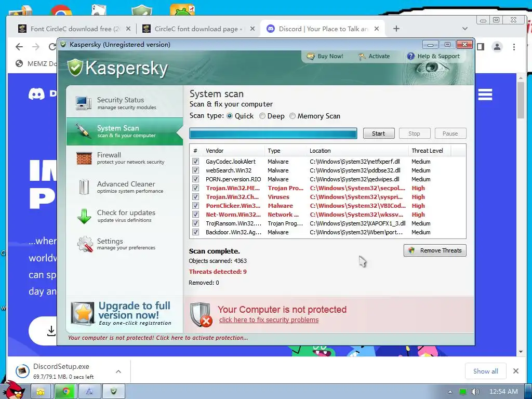532x399 pixels.
Task: Click the Remove Threats button
Action: (x=435, y=250)
